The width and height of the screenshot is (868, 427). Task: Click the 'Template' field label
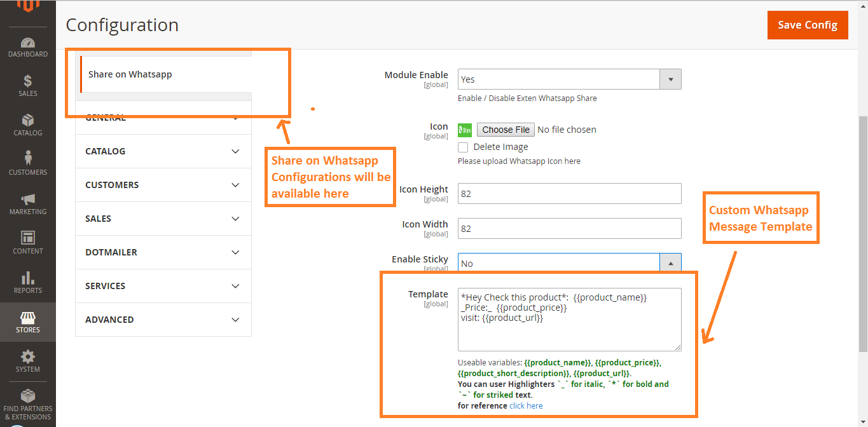tap(428, 294)
